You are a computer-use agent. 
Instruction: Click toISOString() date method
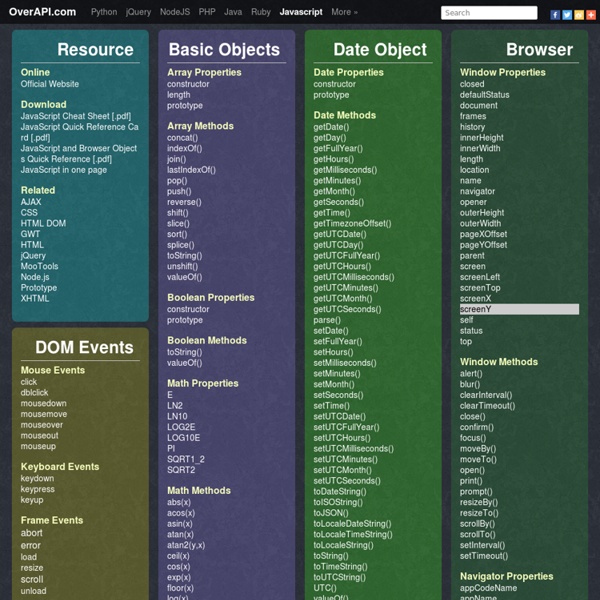point(338,502)
